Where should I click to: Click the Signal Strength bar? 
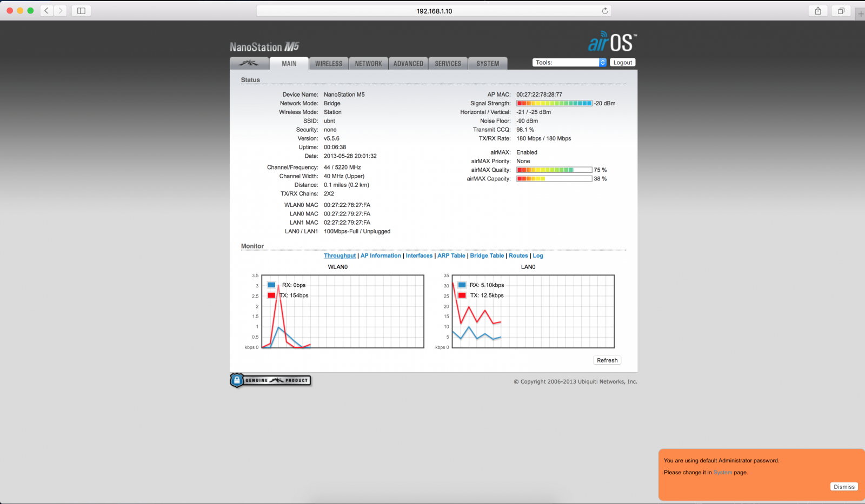click(x=554, y=103)
